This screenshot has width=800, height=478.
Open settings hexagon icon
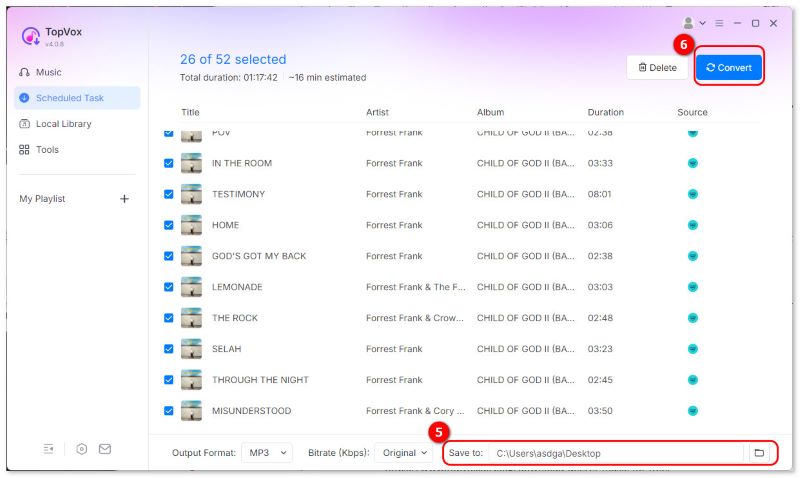point(82,449)
